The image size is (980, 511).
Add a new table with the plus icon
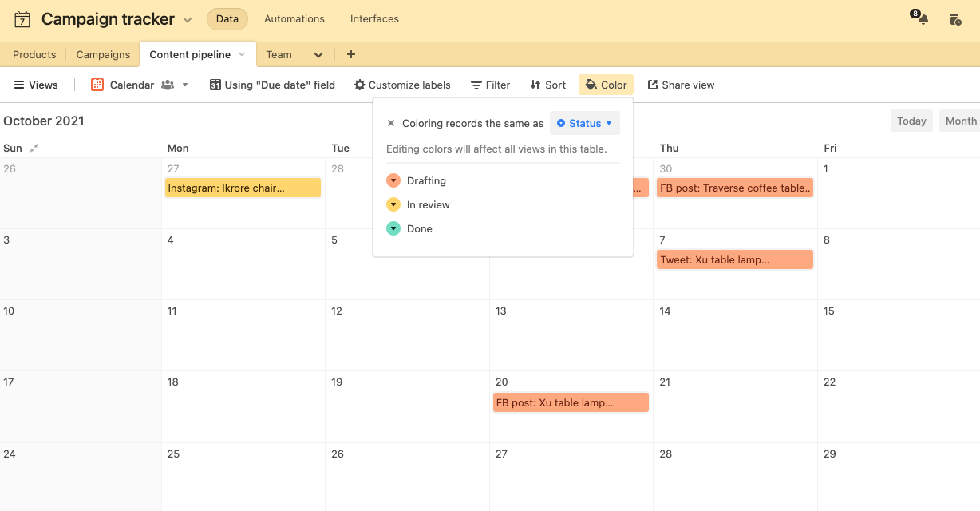coord(351,54)
